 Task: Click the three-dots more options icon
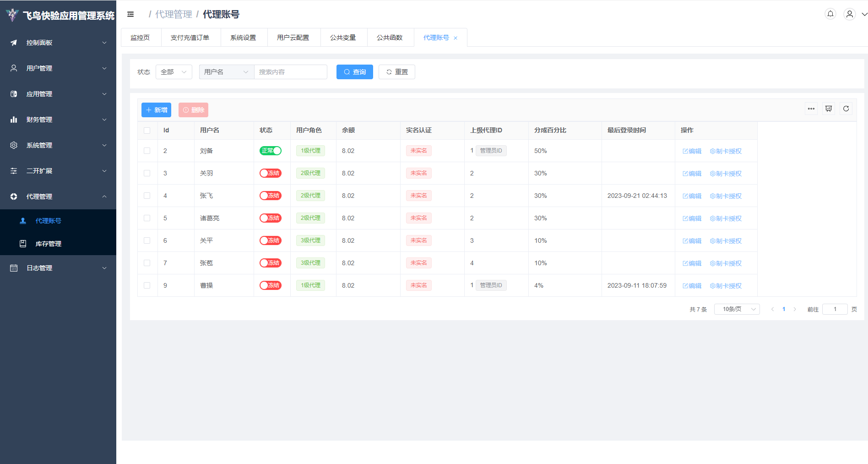pos(811,109)
